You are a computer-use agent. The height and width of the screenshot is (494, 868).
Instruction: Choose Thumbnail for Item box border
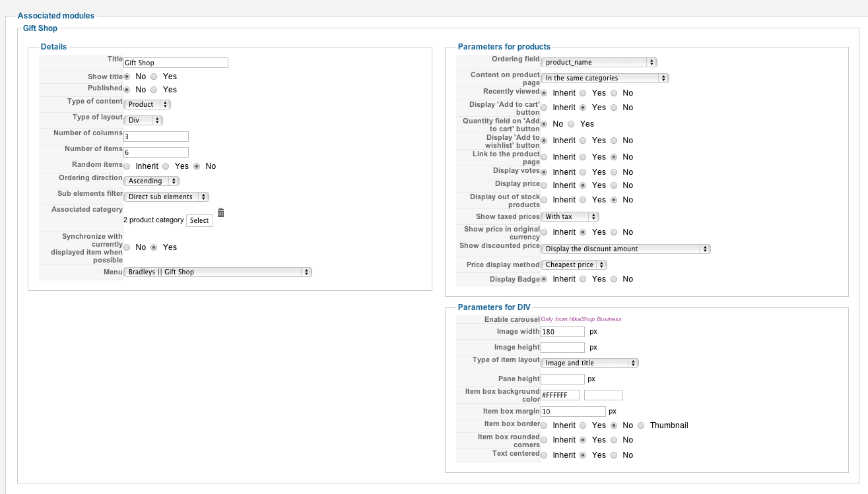point(640,425)
